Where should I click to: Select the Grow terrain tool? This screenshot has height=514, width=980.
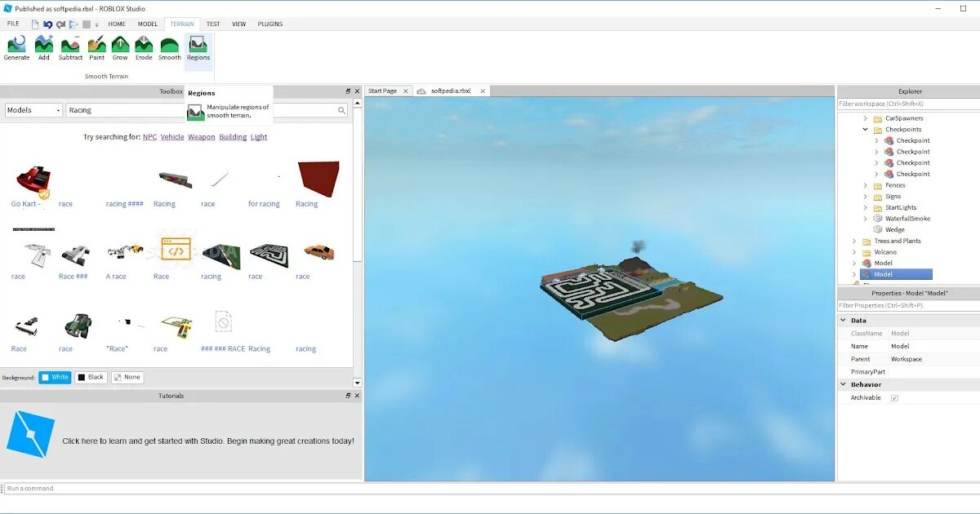coord(120,48)
